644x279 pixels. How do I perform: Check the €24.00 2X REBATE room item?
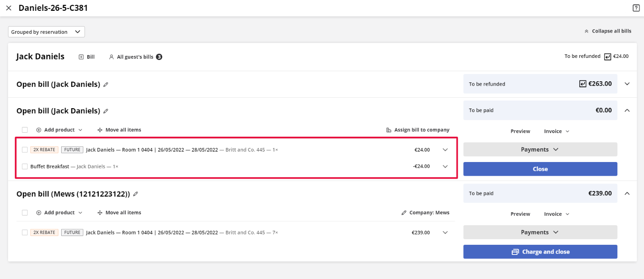(x=25, y=150)
